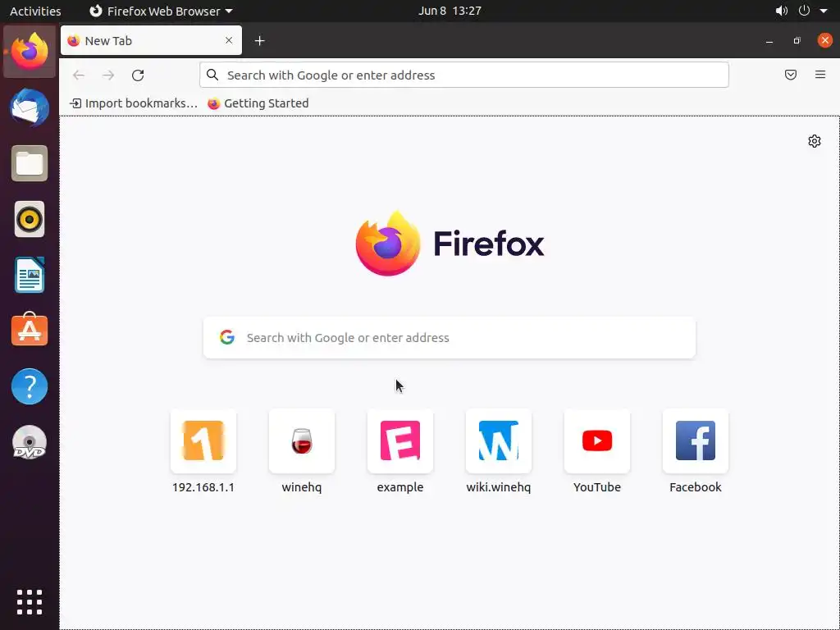
Task: Show Applications grid
Action: (30, 602)
